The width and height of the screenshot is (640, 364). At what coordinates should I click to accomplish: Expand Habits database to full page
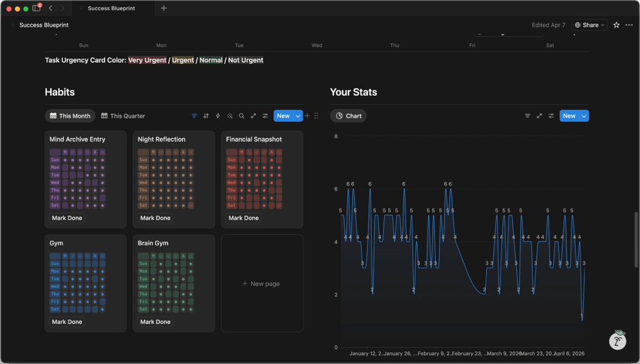pos(253,116)
